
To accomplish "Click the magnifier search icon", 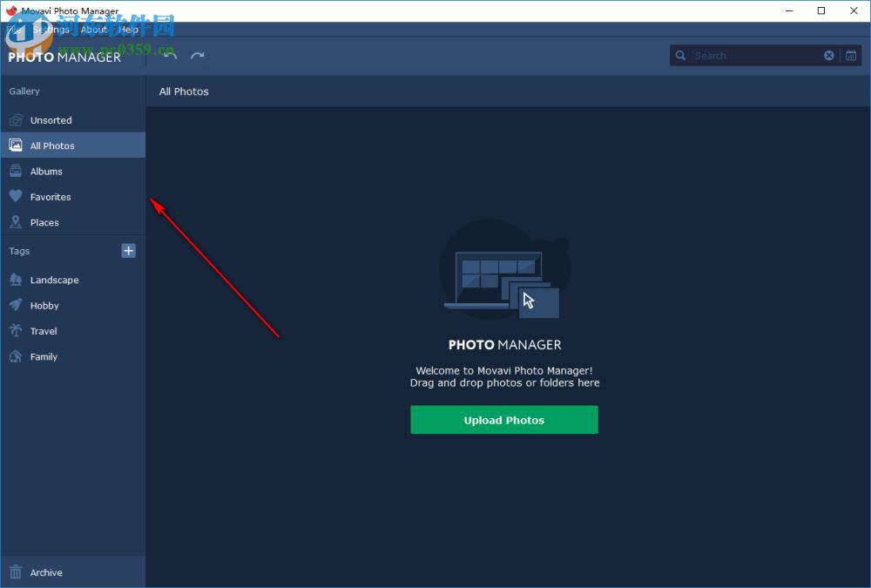I will click(680, 55).
